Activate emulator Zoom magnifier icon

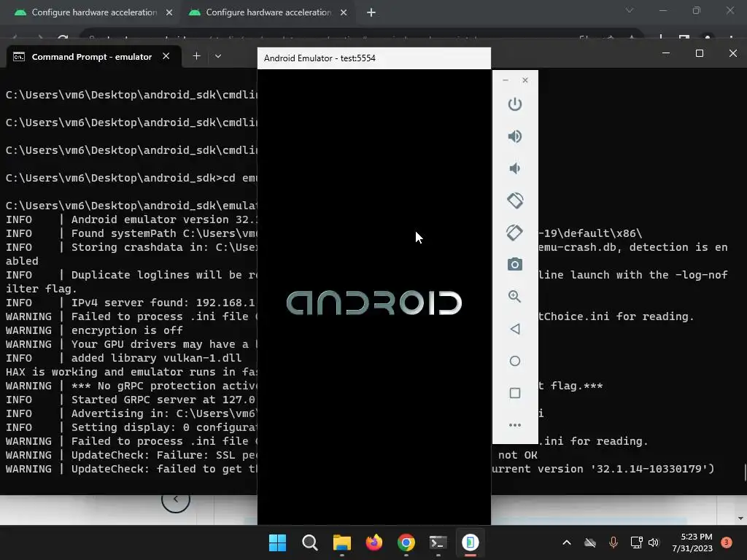[514, 296]
